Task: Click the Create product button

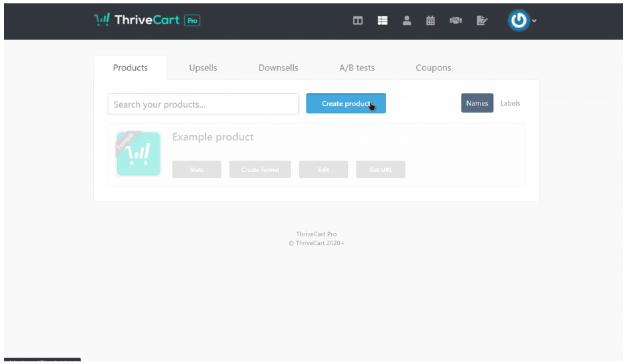Action: (x=346, y=103)
